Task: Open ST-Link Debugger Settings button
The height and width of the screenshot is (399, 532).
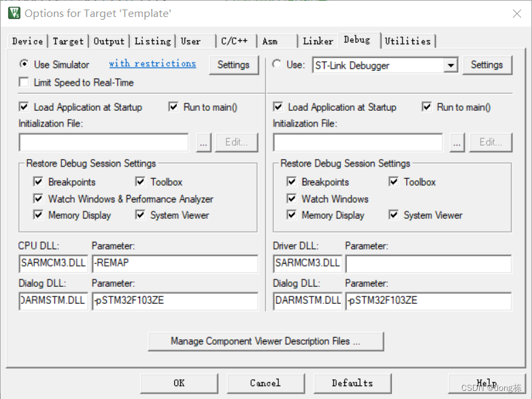Action: tap(487, 65)
